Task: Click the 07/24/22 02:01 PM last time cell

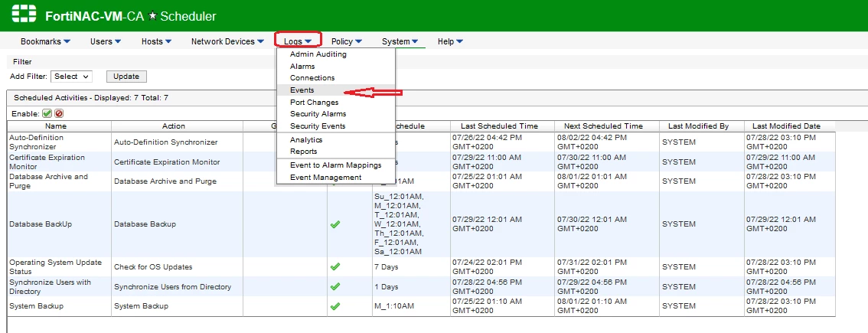Action: (x=503, y=267)
